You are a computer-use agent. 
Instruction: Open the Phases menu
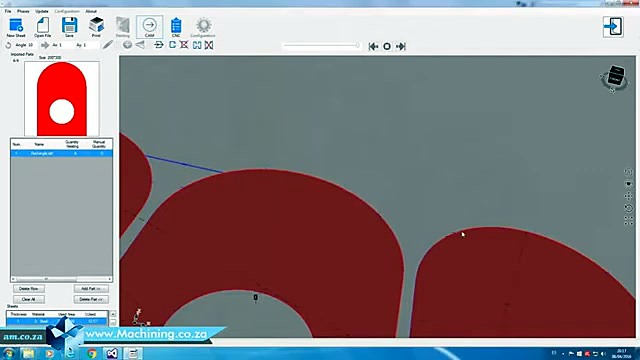click(x=23, y=11)
